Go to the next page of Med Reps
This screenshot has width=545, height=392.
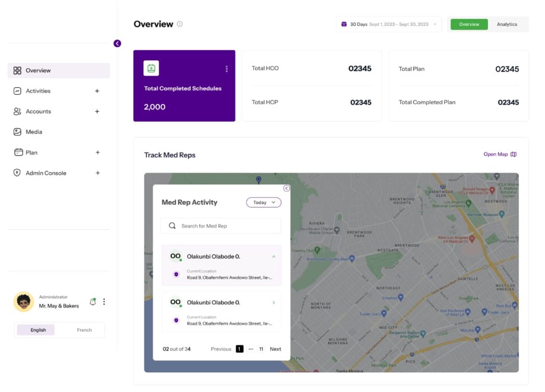[276, 348]
